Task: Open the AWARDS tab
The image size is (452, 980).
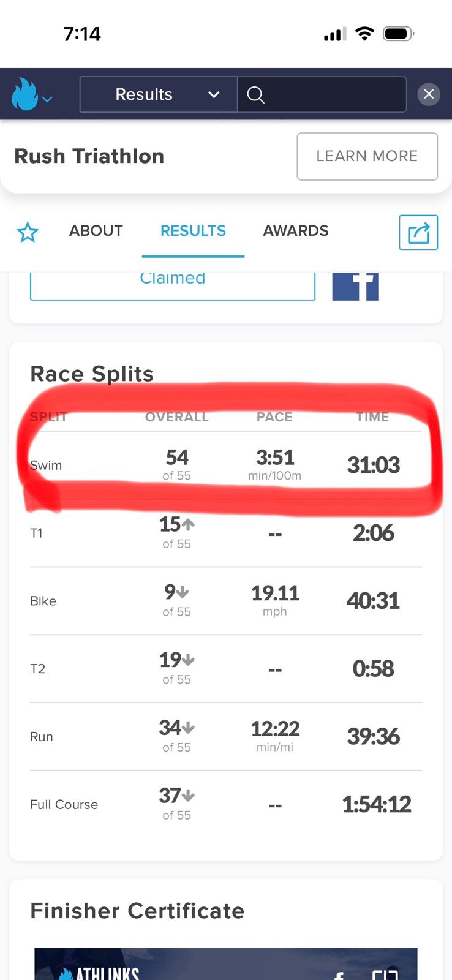Action: (x=296, y=231)
